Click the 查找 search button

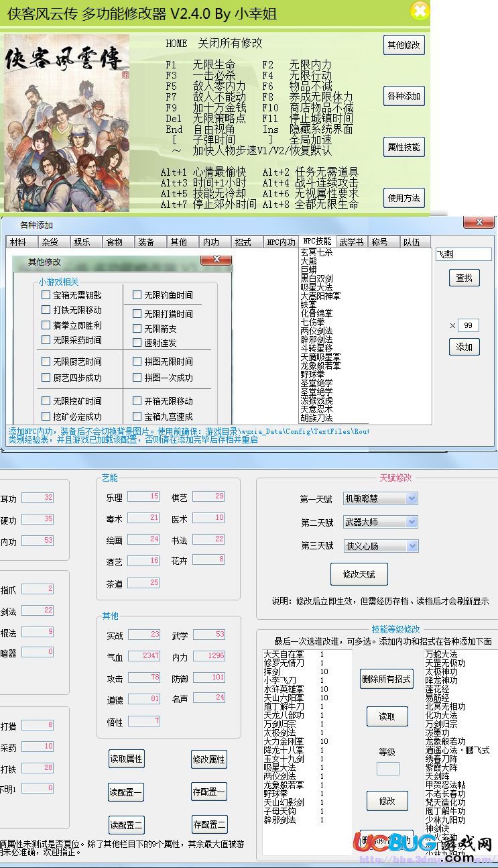pyautogui.click(x=464, y=277)
